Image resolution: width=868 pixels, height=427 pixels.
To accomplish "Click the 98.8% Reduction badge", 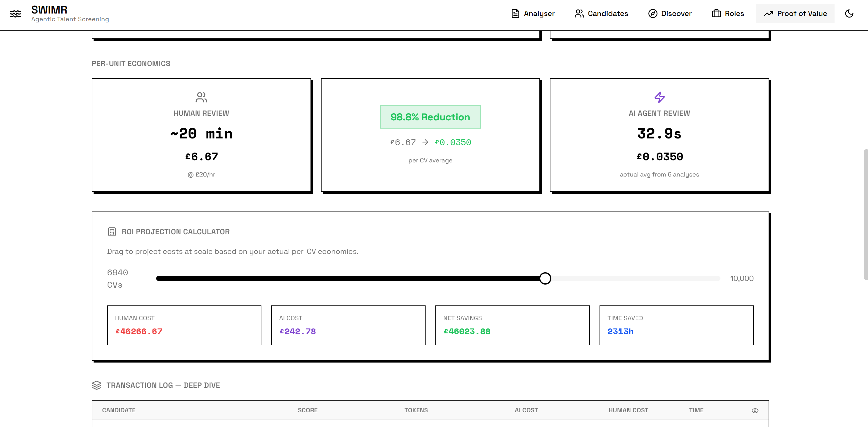I will click(430, 117).
